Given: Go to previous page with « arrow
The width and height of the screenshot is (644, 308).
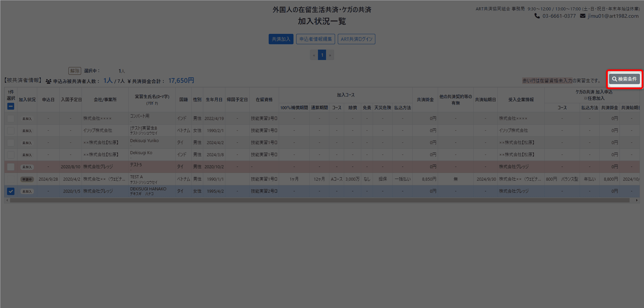Looking at the screenshot, I should 314,55.
